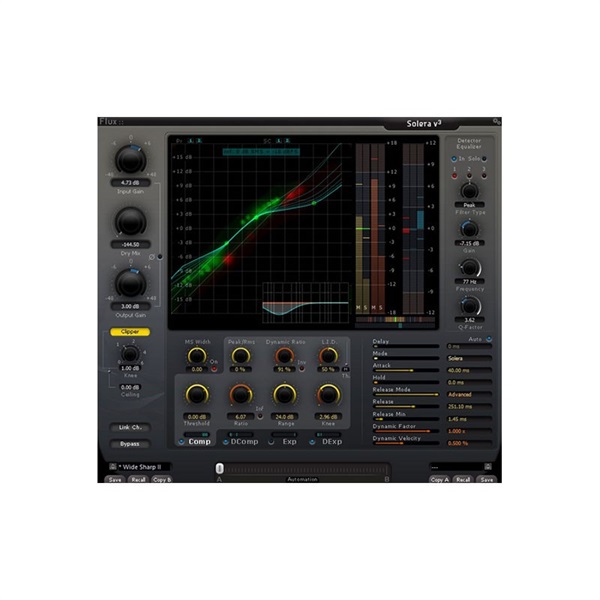Toggle MS Width On LED
Image resolution: width=600 pixels, height=600 pixels.
(x=214, y=369)
